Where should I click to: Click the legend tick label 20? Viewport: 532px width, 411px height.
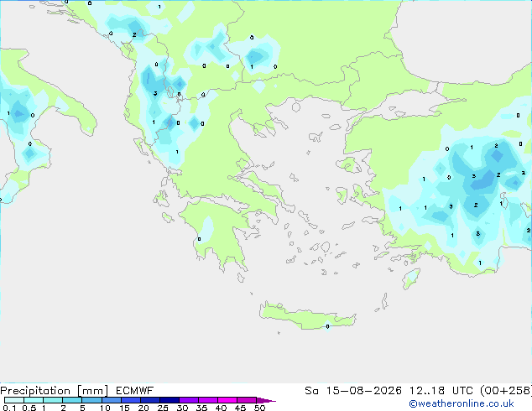[143, 408]
